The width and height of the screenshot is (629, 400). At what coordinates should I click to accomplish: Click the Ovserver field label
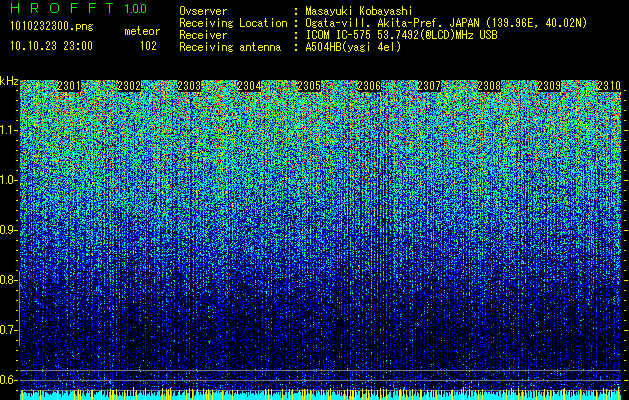(203, 11)
